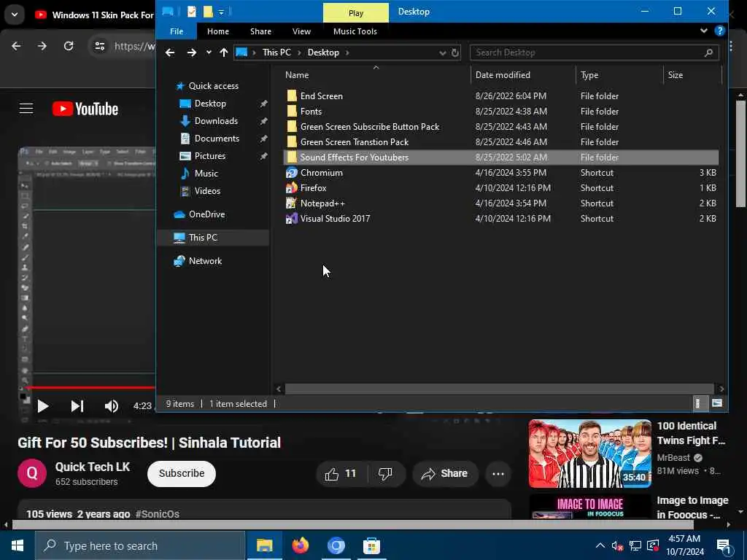Image resolution: width=747 pixels, height=560 pixels.
Task: Click Explorer horizontal scrollbar
Action: (x=499, y=389)
